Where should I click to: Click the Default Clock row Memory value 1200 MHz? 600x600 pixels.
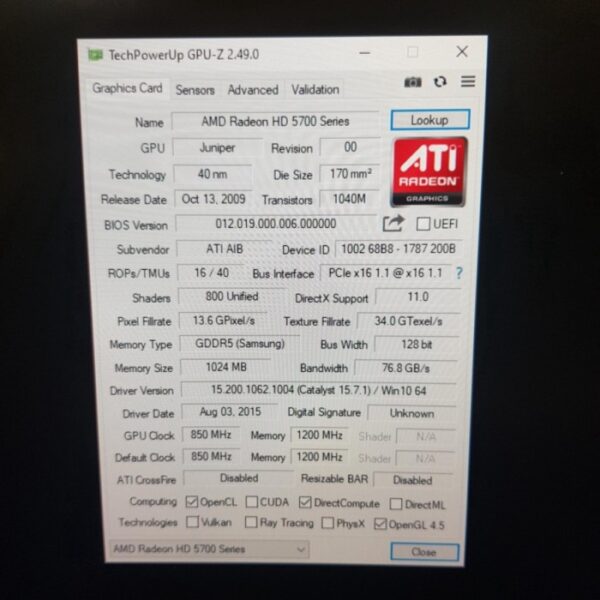[320, 457]
